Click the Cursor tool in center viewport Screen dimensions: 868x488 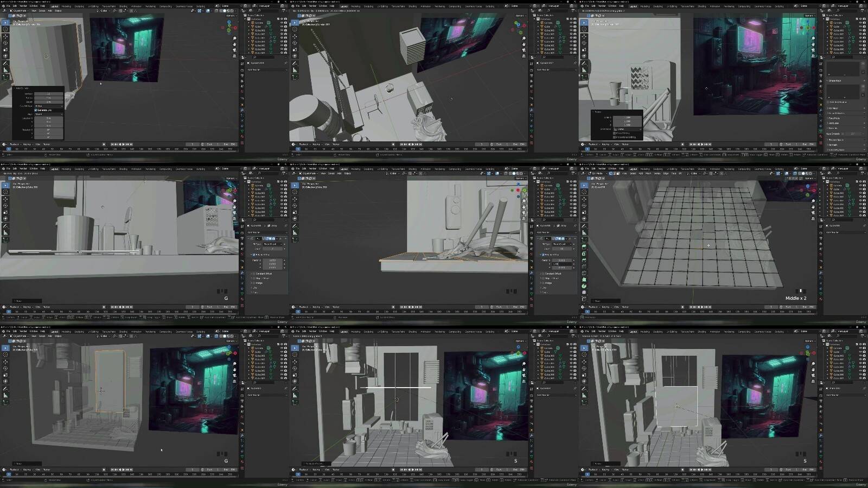pos(295,192)
